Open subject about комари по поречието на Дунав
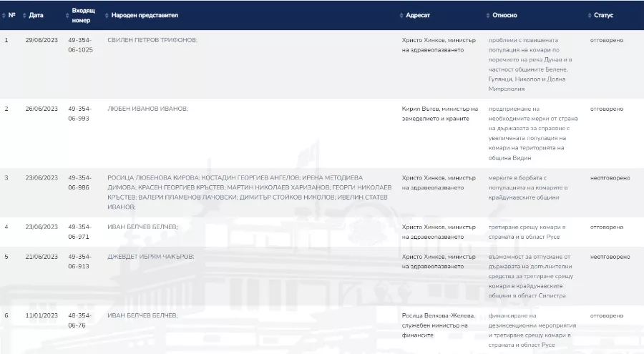This screenshot has height=354, width=644. 530,64
